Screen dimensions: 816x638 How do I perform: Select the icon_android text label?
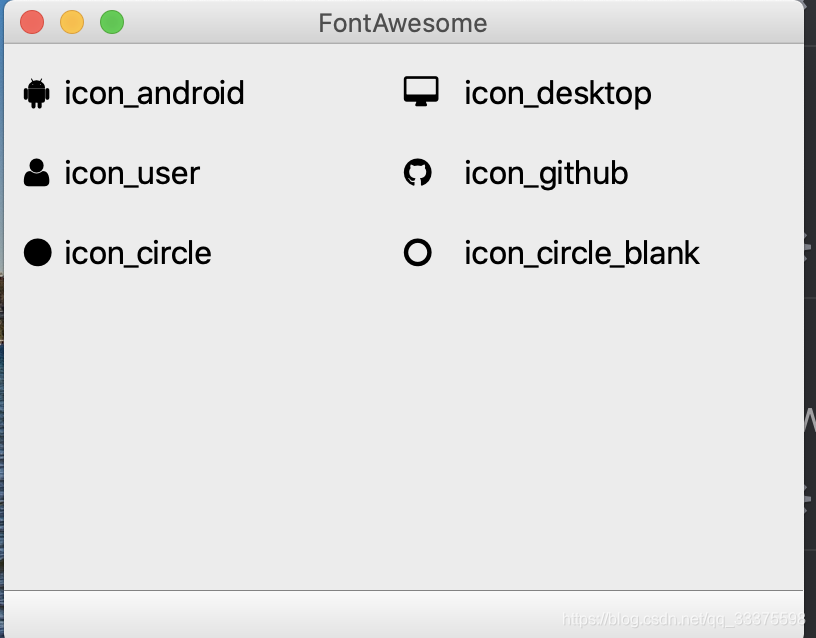coord(154,93)
